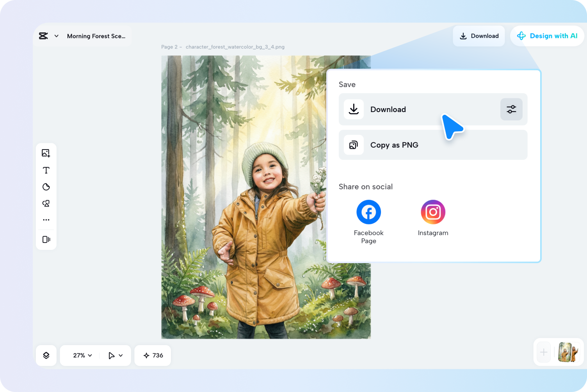The width and height of the screenshot is (587, 392).
Task: Open the Layers panel
Action: (x=46, y=355)
